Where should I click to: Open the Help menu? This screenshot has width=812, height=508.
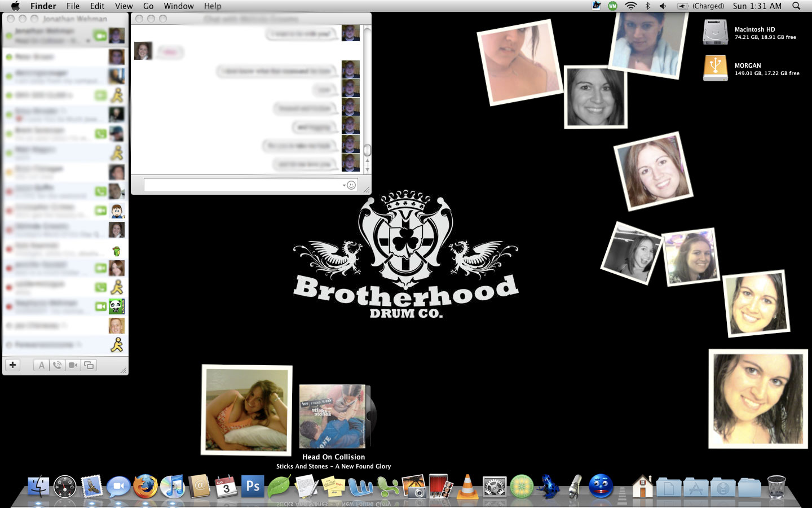click(x=213, y=6)
